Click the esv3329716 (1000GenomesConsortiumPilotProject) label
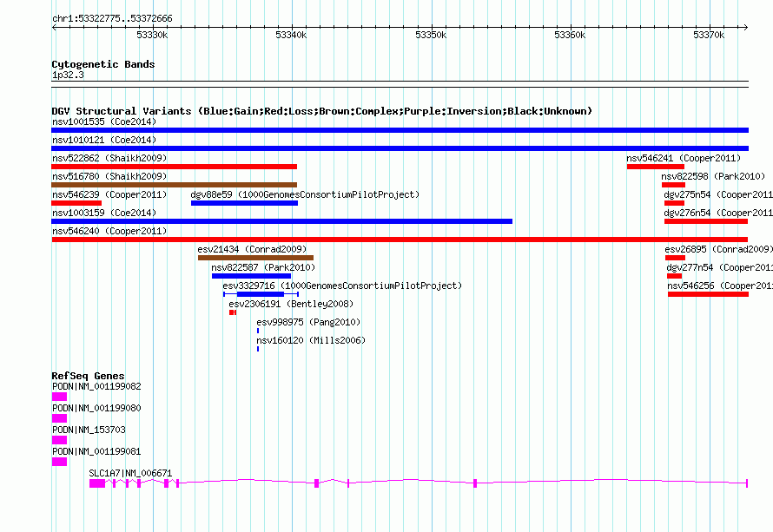This screenshot has width=773, height=532. (342, 286)
